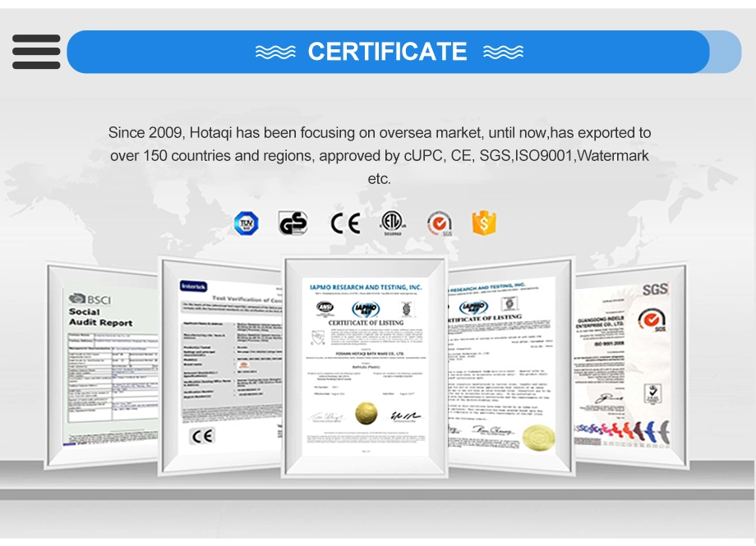756x546 pixels.
Task: Click the red SGS check emblem on the rightmost certificate
Action: click(x=652, y=320)
